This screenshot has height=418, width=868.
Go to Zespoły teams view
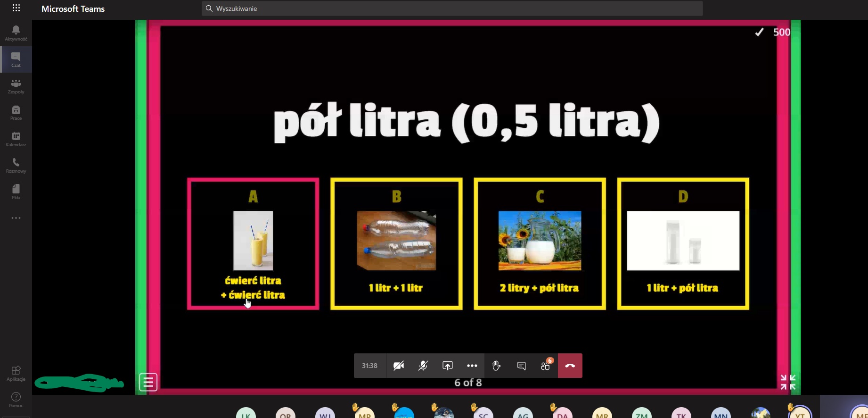16,86
